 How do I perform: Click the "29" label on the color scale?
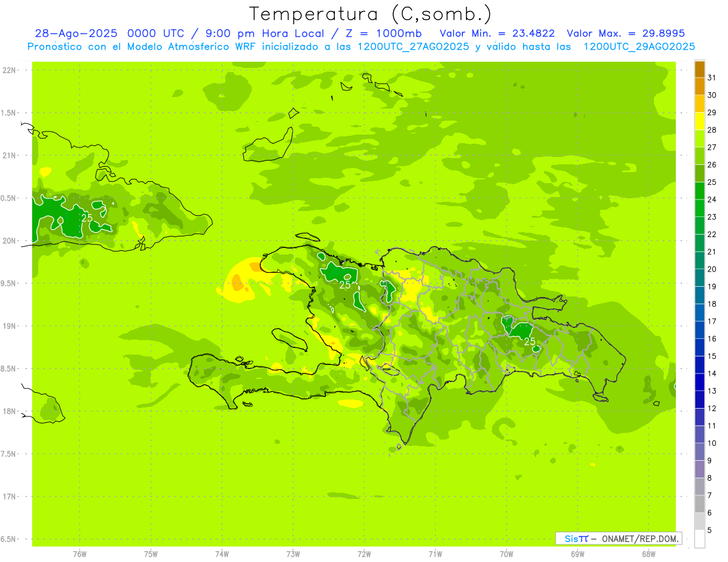[712, 112]
